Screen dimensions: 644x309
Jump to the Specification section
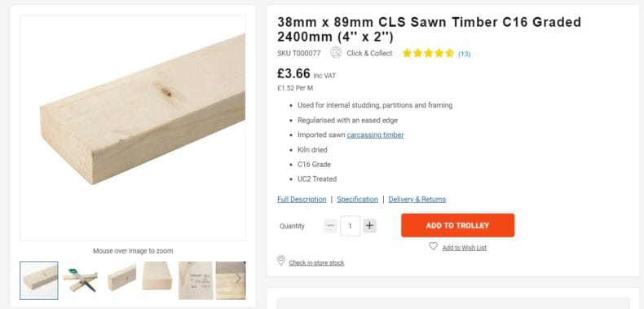(x=357, y=199)
